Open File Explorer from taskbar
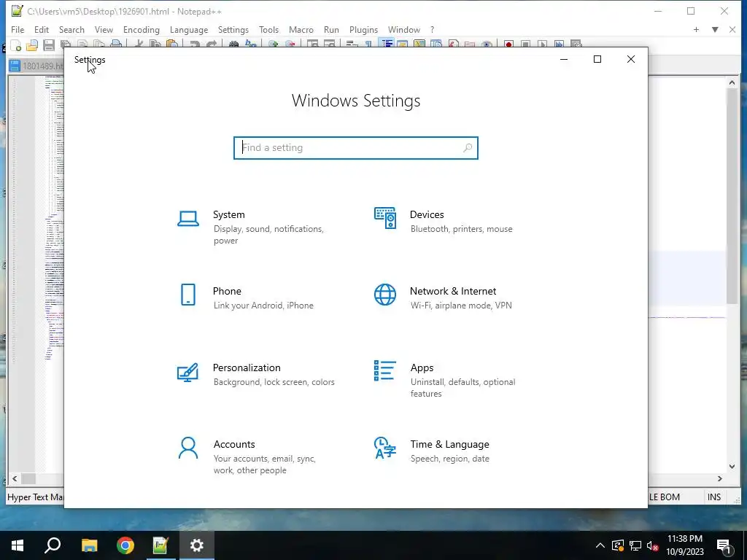The height and width of the screenshot is (560, 747). click(89, 545)
